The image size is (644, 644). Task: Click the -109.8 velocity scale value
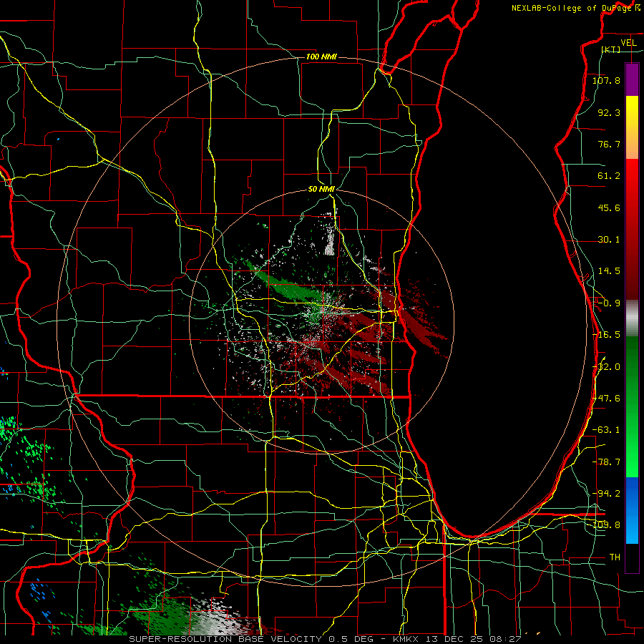pyautogui.click(x=606, y=525)
